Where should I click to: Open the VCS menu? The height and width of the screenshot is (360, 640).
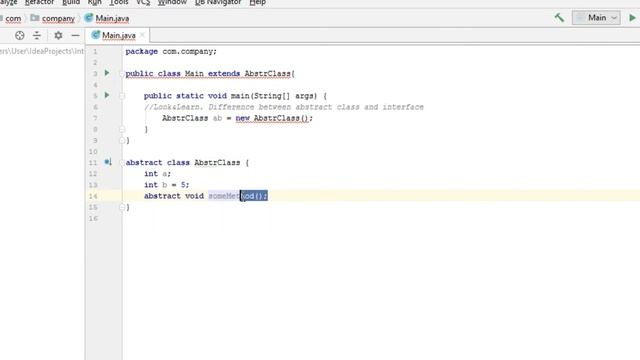[x=143, y=2]
